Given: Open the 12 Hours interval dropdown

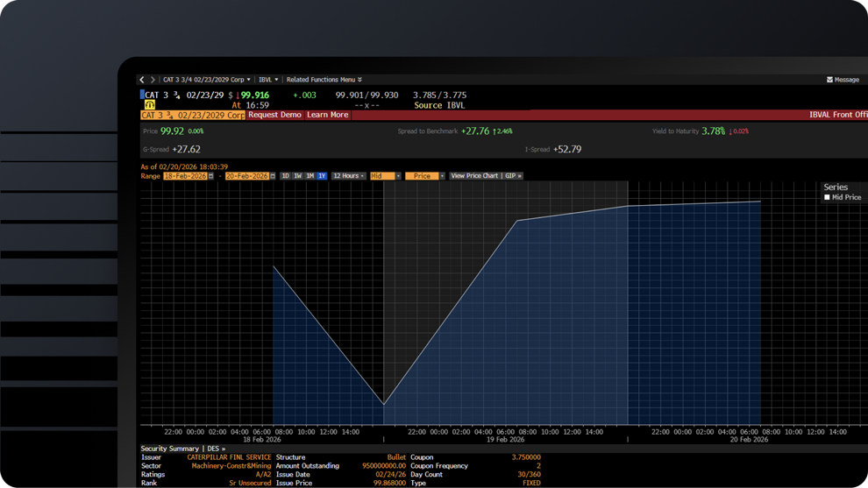Looking at the screenshot, I should 348,176.
